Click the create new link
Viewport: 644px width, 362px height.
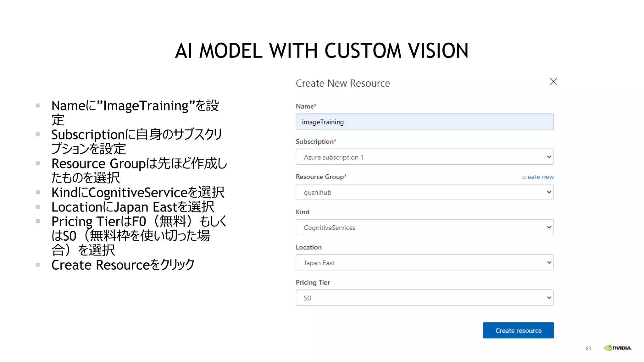[538, 177]
